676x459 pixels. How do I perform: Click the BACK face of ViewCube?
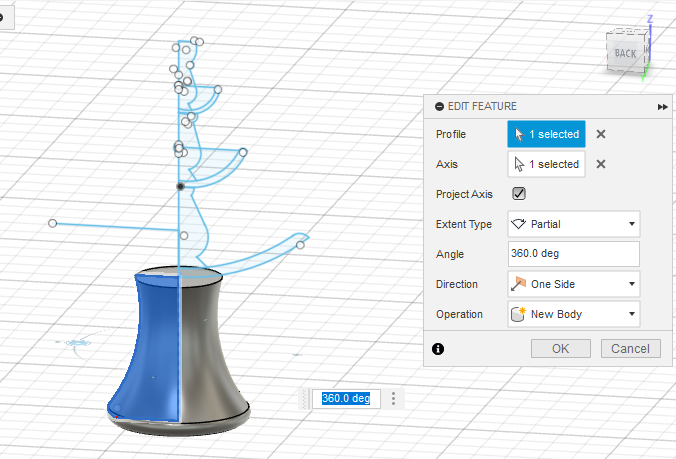pyautogui.click(x=625, y=53)
